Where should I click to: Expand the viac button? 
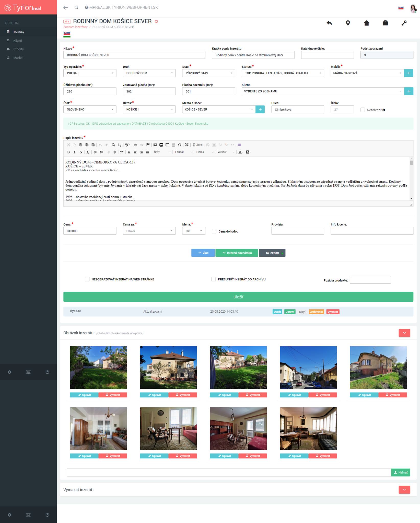[x=203, y=253]
